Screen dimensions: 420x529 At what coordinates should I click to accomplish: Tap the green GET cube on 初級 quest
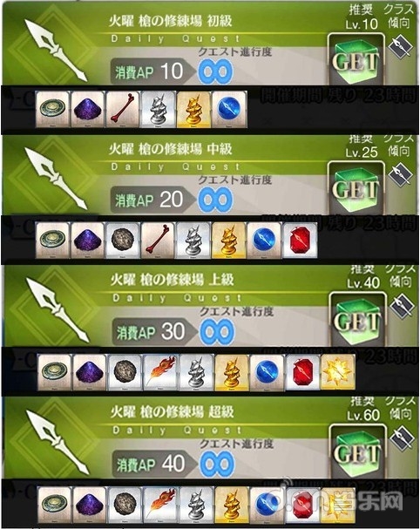point(356,59)
